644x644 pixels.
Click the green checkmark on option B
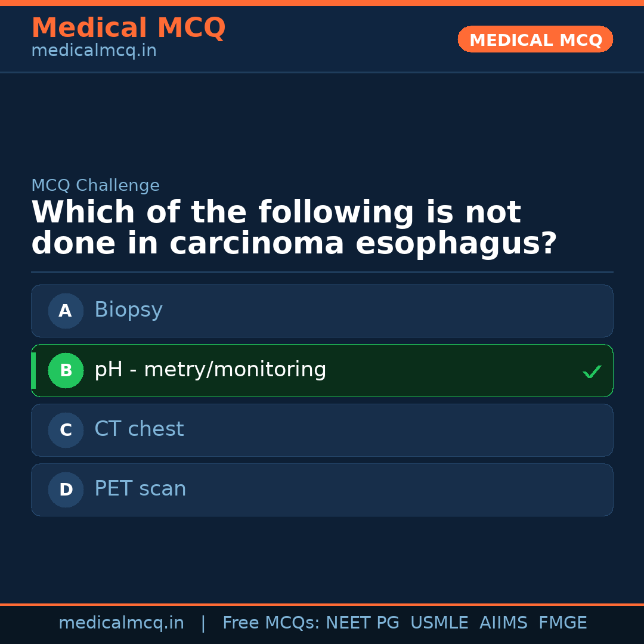[x=592, y=371]
